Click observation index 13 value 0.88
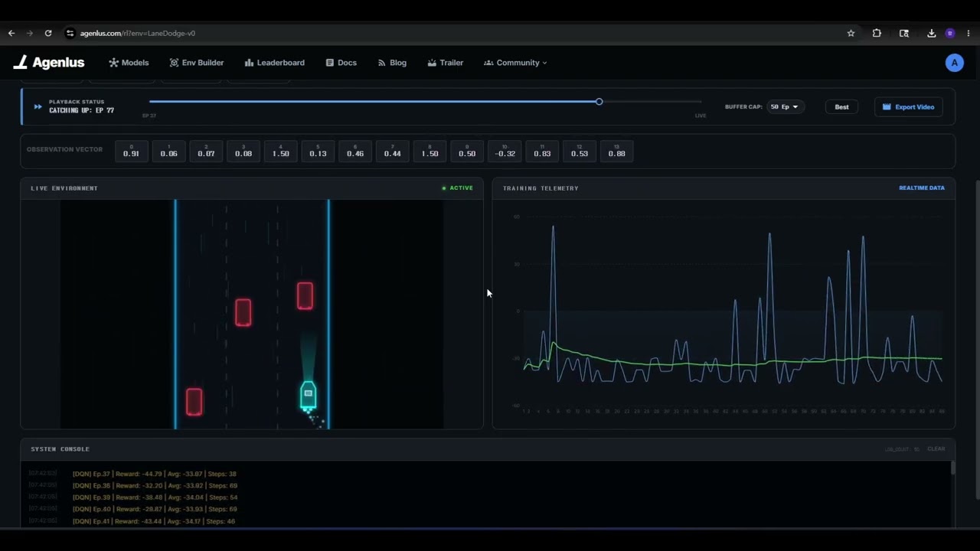This screenshot has width=980, height=551. click(x=617, y=151)
